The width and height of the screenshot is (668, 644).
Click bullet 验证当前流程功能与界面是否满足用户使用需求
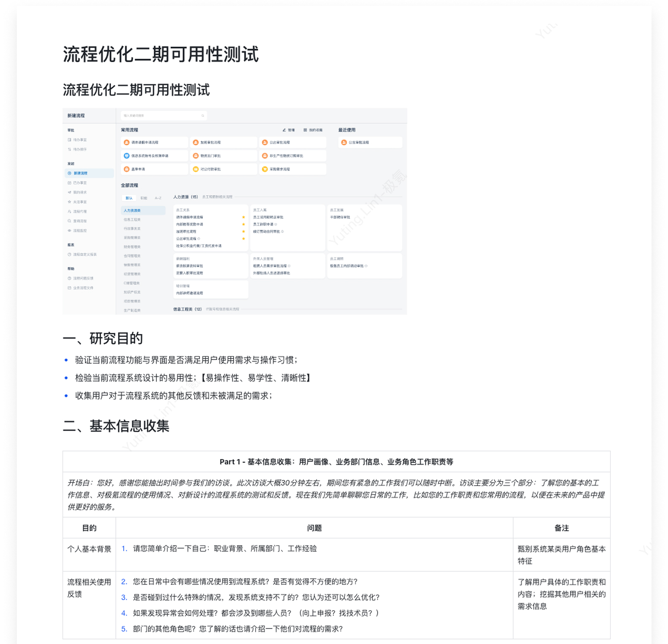[x=186, y=360]
